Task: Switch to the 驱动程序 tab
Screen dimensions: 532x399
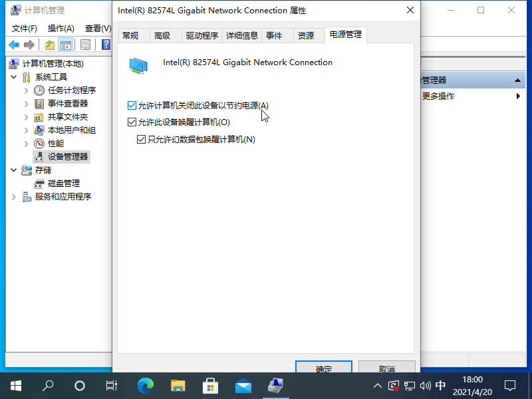Action: click(x=201, y=36)
